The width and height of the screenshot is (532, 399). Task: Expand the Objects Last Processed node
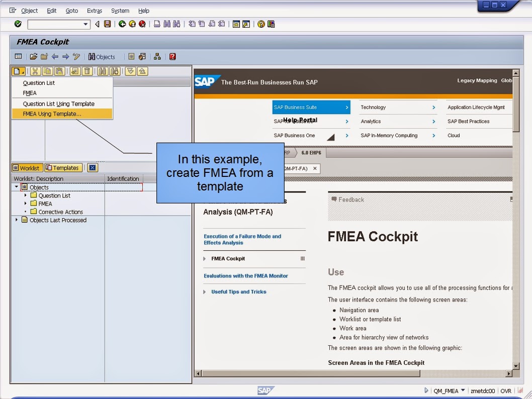pyautogui.click(x=16, y=220)
